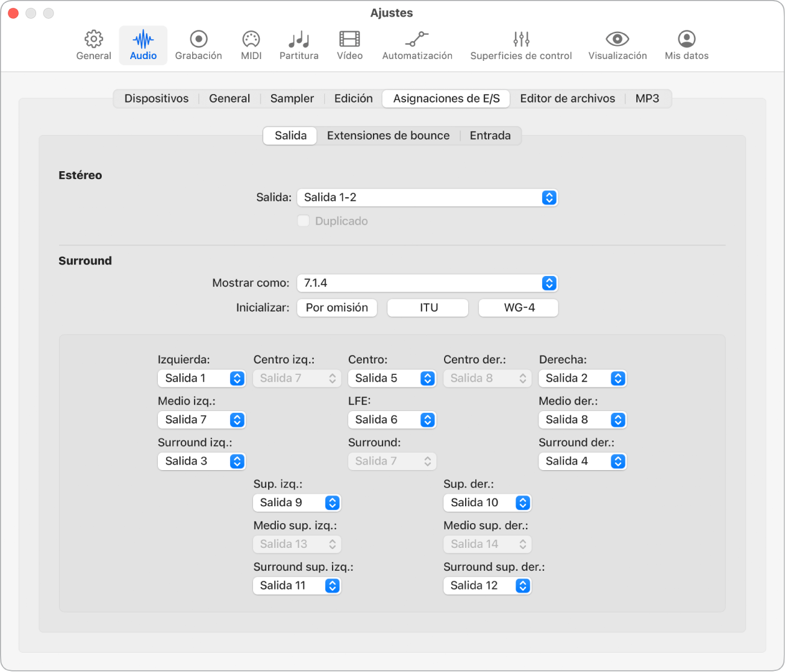Open the Mostrar como 7.1.4 dropdown
785x672 pixels.
427,283
